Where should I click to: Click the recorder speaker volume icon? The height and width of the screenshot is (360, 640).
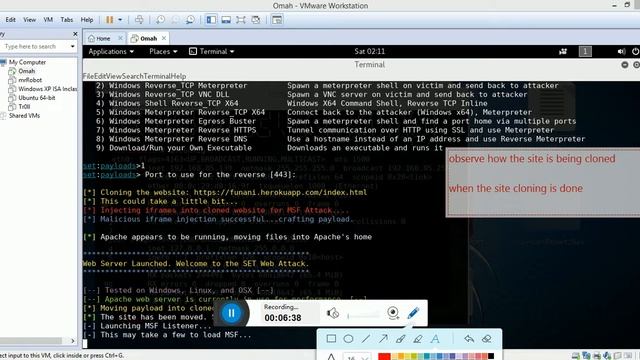333,313
